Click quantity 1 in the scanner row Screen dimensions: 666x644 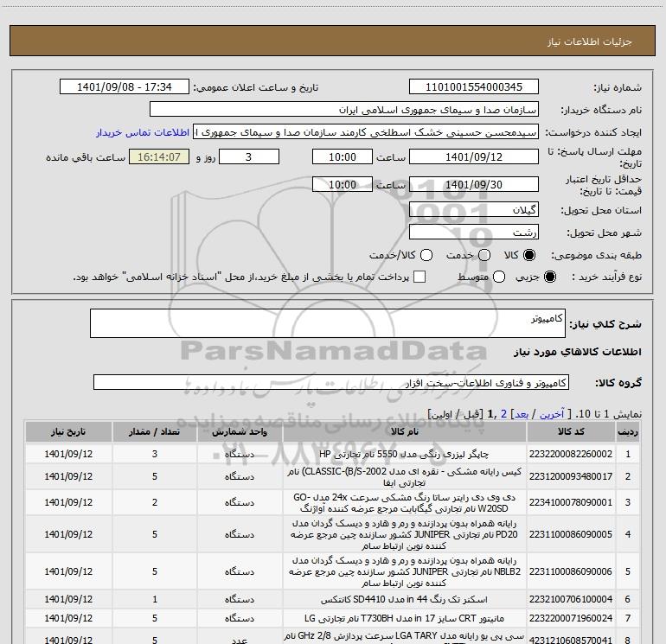tap(155, 599)
